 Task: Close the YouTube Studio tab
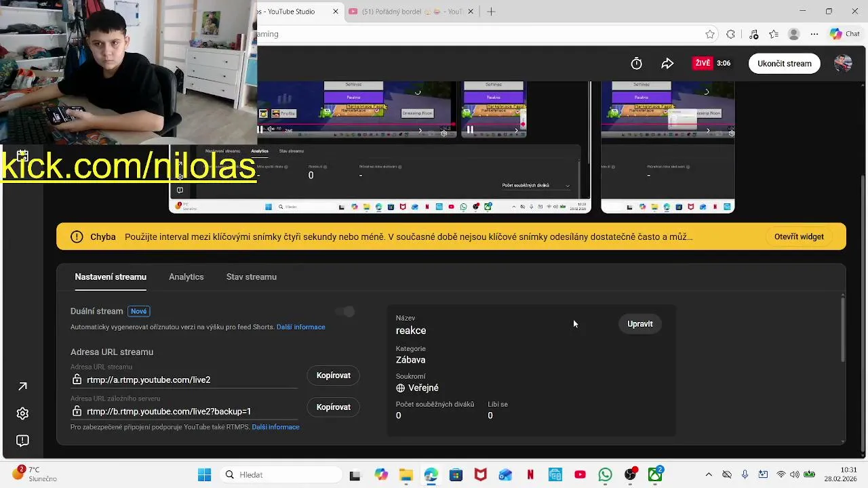point(336,12)
